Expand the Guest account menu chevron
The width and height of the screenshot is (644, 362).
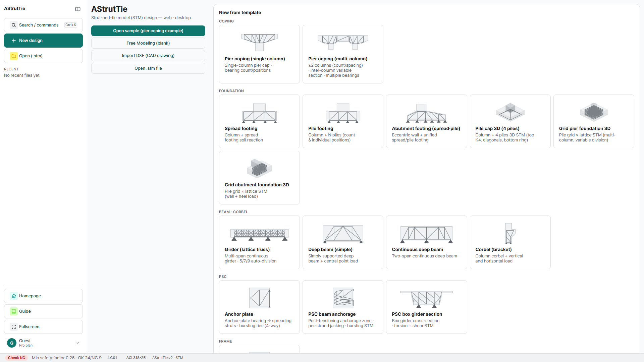tap(78, 343)
